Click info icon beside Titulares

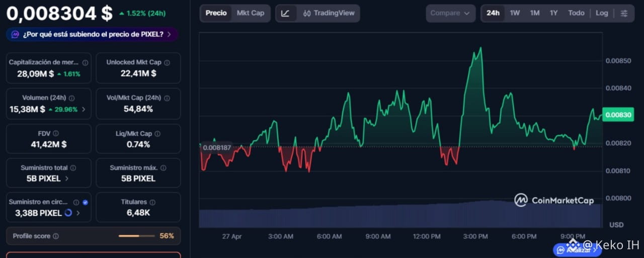coord(152,202)
